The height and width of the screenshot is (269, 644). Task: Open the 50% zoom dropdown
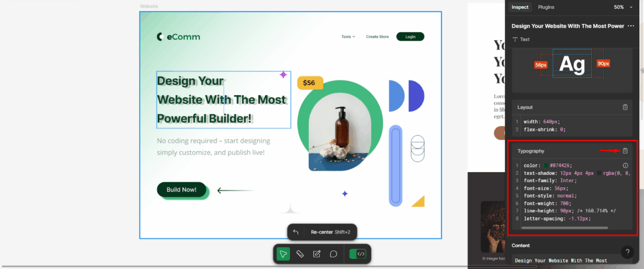click(624, 7)
